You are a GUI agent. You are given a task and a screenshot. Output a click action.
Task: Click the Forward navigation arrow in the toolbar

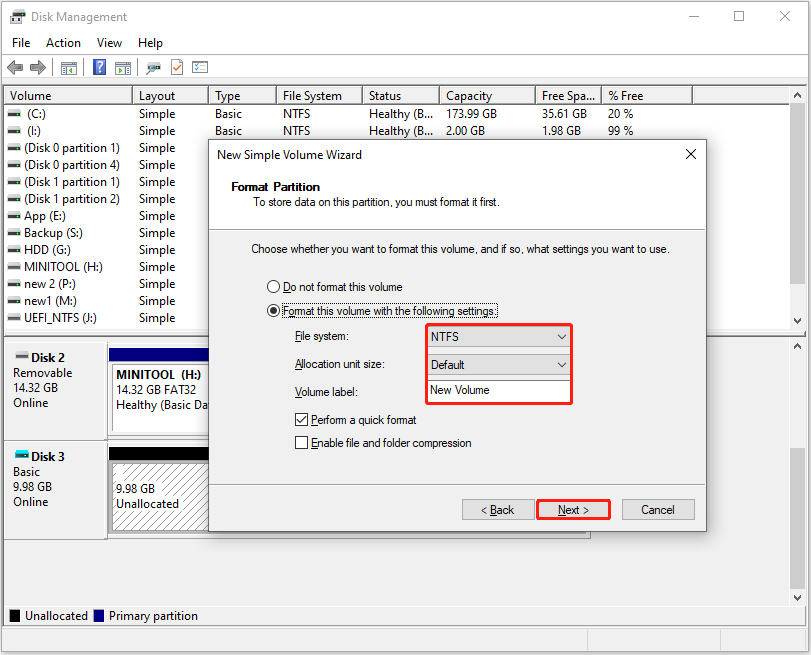(x=37, y=67)
